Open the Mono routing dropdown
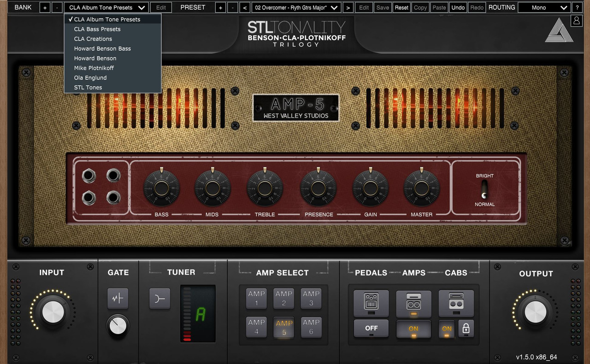 (x=544, y=7)
